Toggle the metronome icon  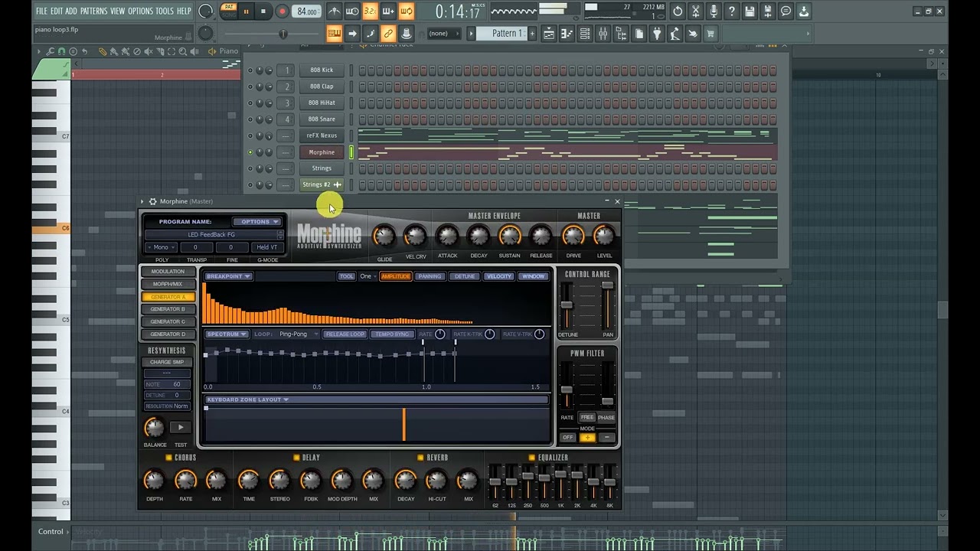point(335,11)
